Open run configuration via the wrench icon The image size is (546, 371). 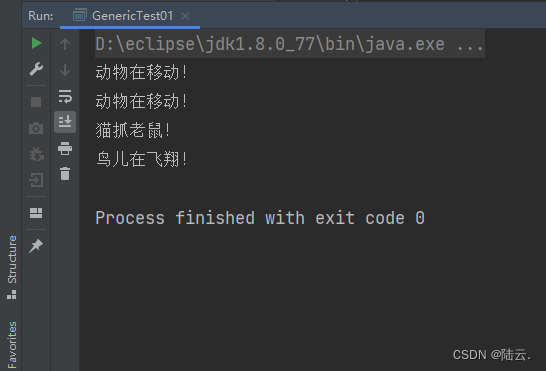pos(36,69)
